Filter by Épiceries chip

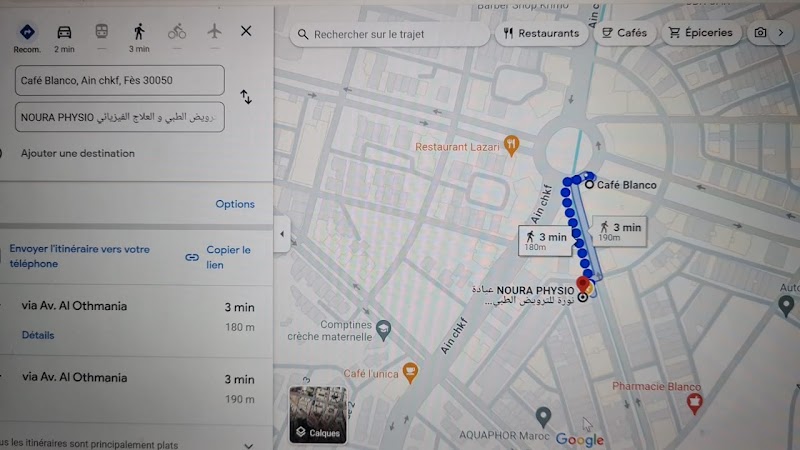coord(701,33)
